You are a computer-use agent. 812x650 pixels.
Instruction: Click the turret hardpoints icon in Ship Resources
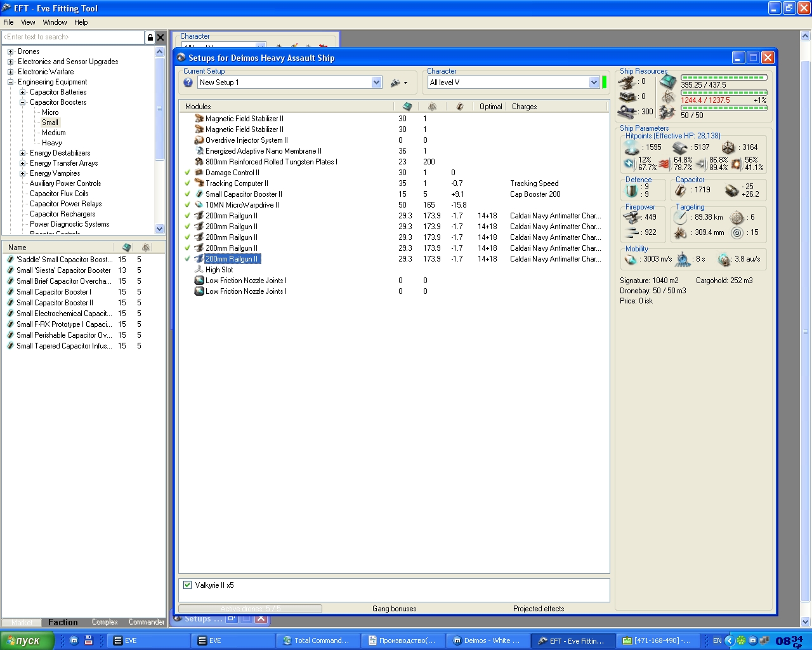[x=627, y=81]
